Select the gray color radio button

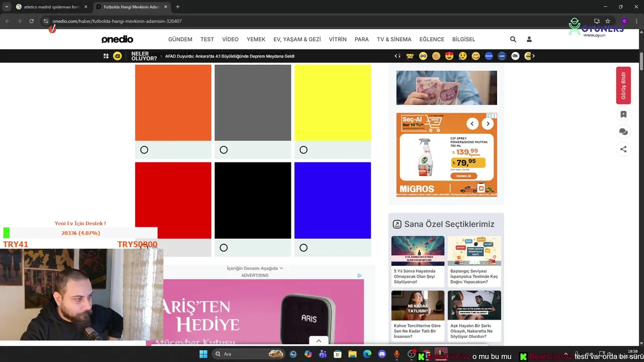224,150
